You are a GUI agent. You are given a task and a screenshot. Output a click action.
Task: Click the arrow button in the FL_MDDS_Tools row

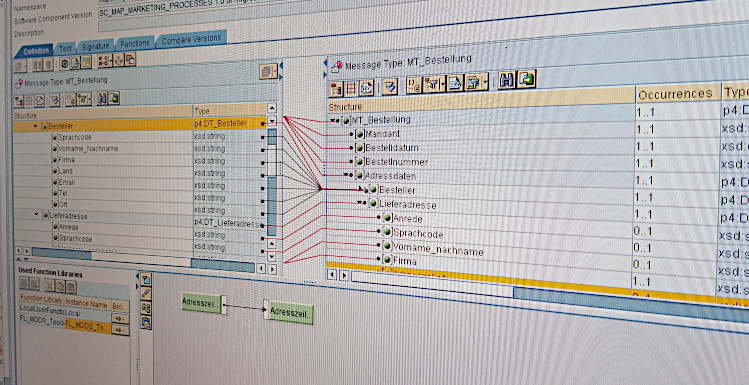point(120,330)
